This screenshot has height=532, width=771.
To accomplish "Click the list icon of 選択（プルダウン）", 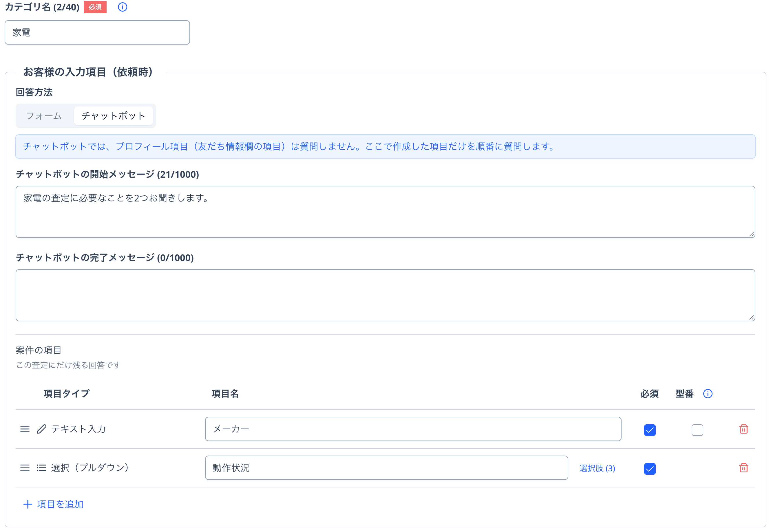I will click(x=42, y=468).
